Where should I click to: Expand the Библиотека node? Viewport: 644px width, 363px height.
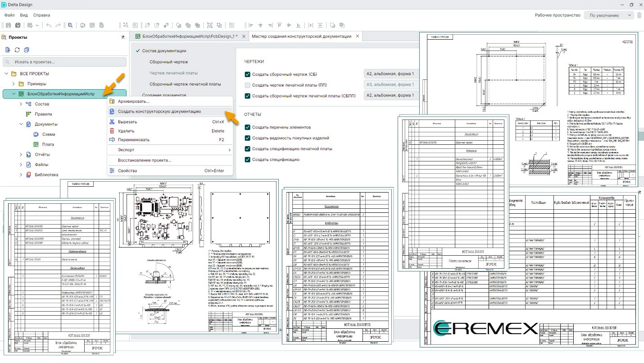coord(21,175)
